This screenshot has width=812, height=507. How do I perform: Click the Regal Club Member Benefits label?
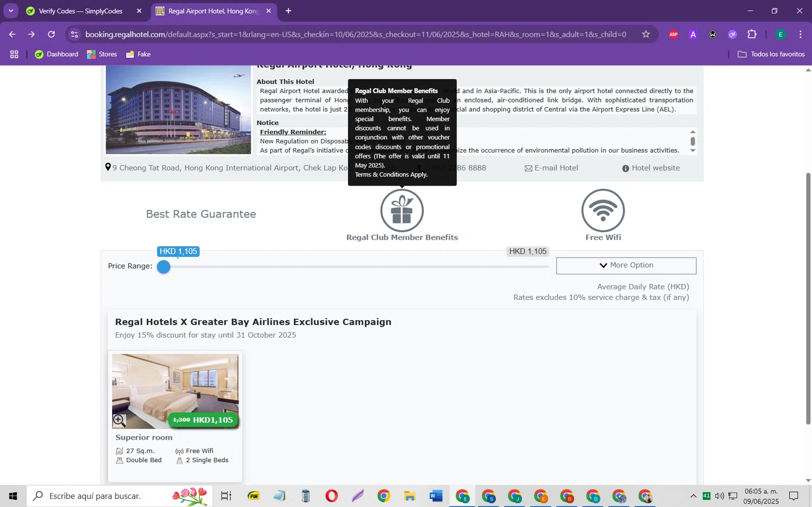402,237
